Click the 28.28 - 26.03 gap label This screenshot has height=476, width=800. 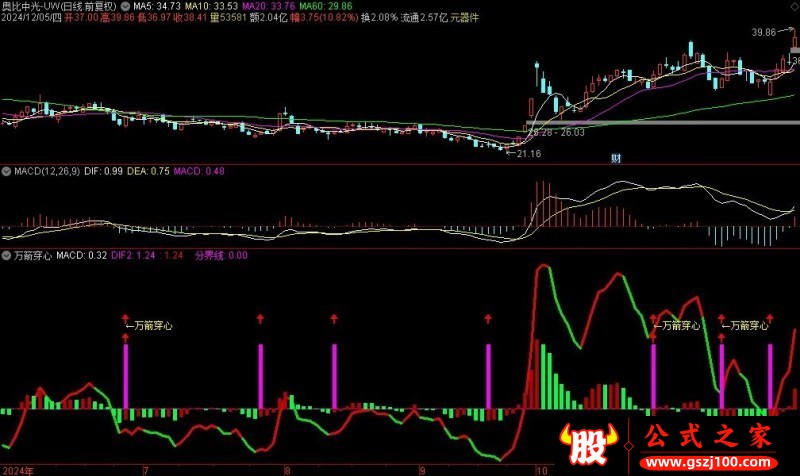click(556, 133)
